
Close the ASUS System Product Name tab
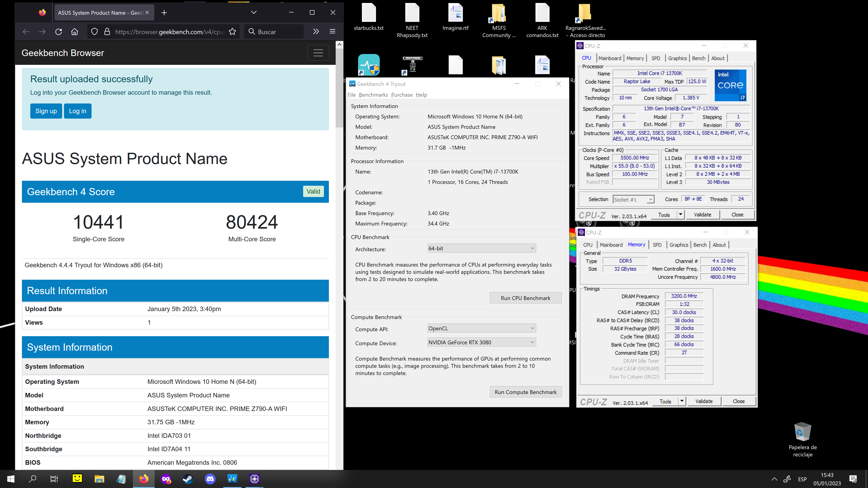pyautogui.click(x=147, y=12)
